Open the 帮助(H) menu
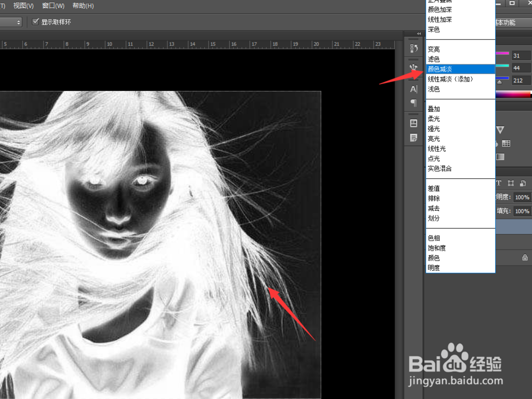 coord(83,6)
